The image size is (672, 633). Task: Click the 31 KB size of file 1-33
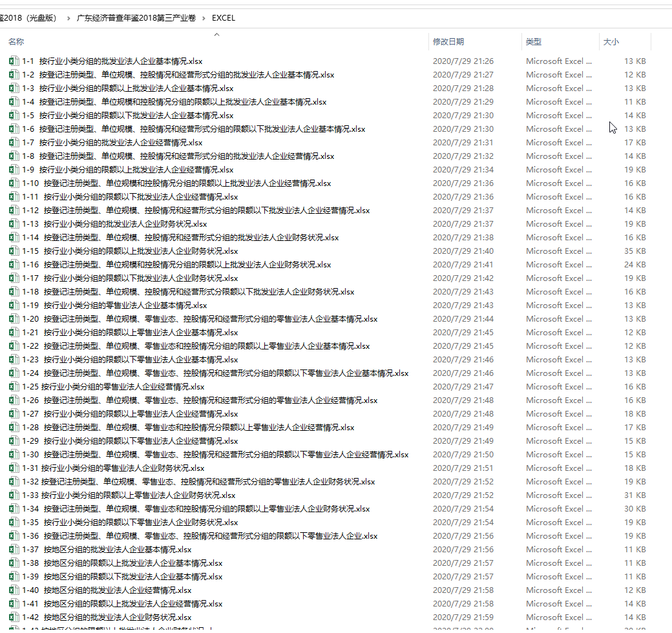pos(635,495)
